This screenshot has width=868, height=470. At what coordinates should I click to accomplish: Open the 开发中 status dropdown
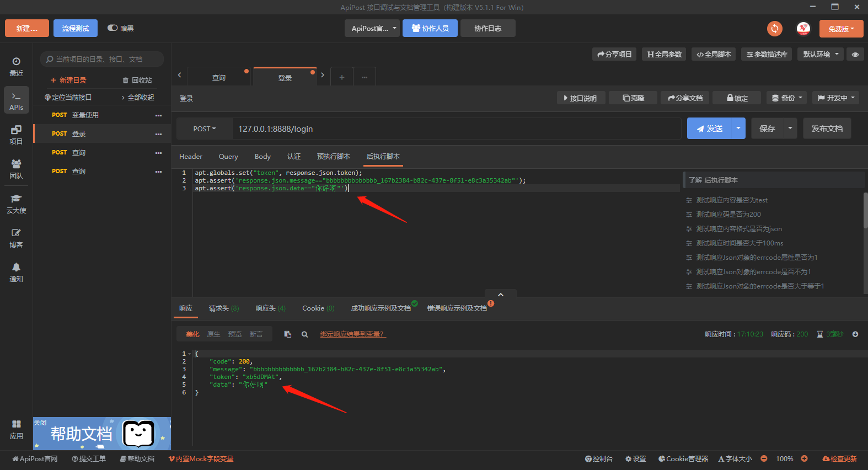836,98
